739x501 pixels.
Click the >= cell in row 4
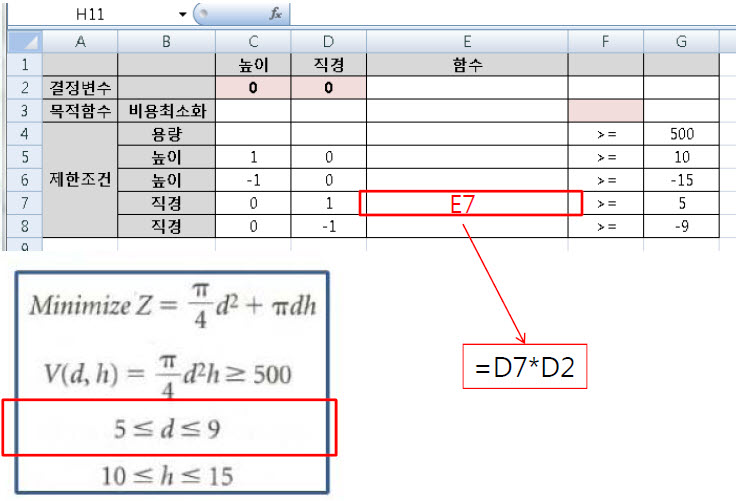[x=606, y=134]
